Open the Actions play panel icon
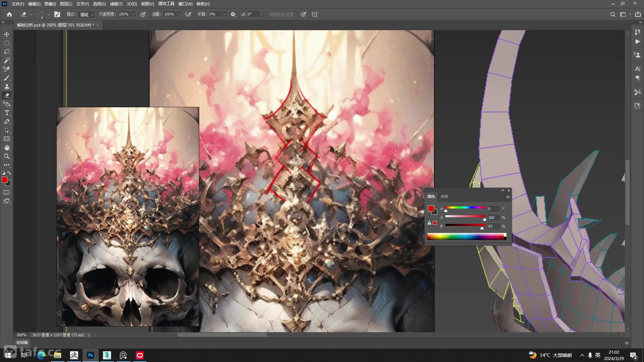The height and width of the screenshot is (362, 644). pos(638,42)
